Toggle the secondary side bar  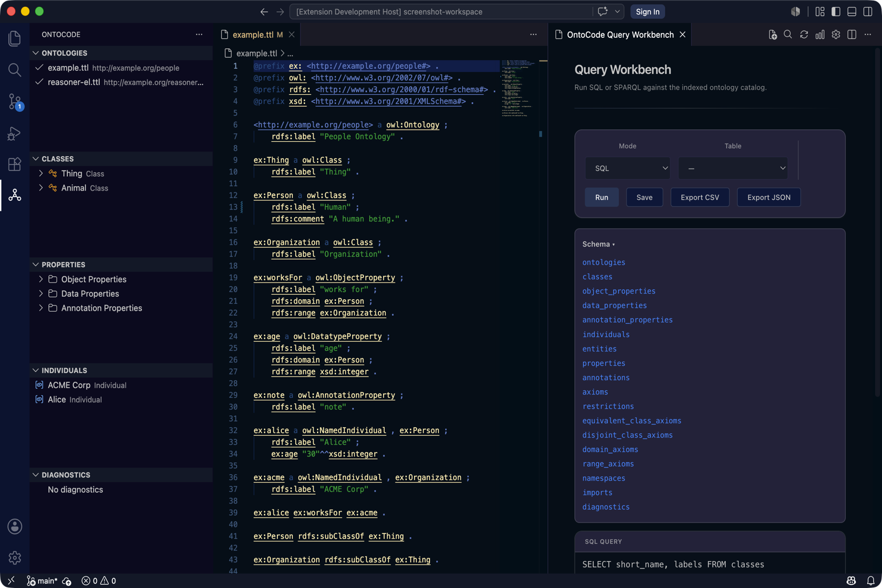[x=868, y=11]
